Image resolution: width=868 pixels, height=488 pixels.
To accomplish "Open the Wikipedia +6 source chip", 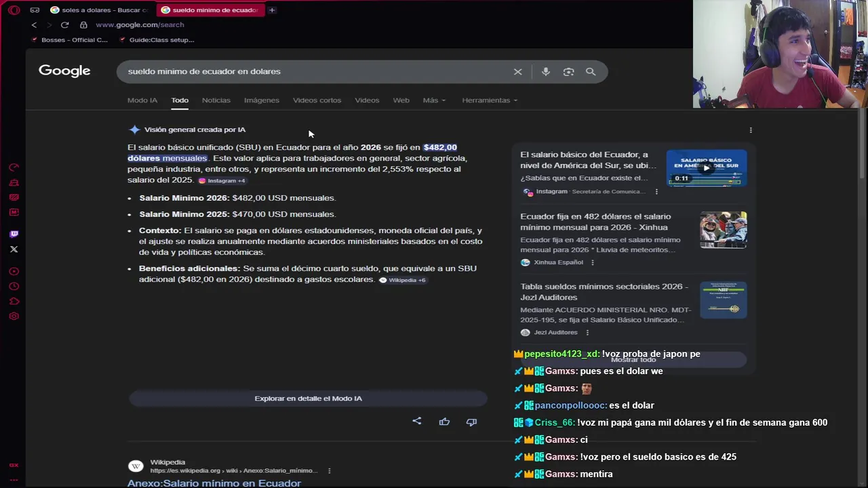I will (x=403, y=280).
